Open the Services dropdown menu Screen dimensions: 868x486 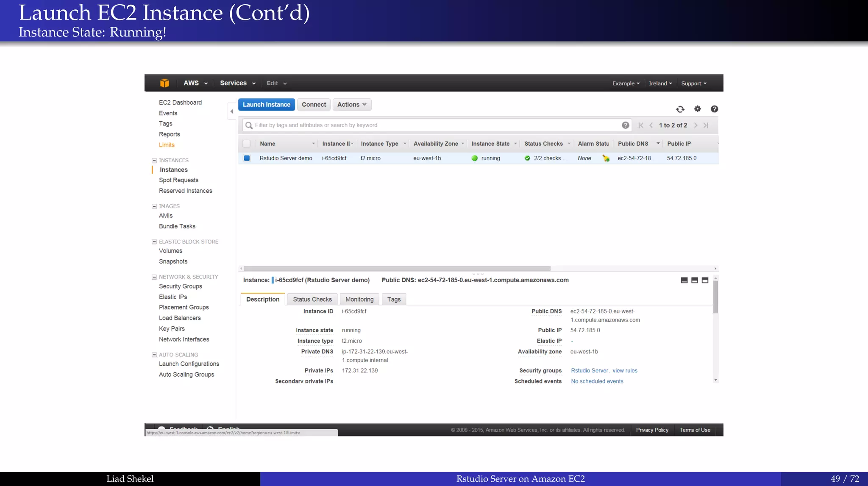[238, 83]
